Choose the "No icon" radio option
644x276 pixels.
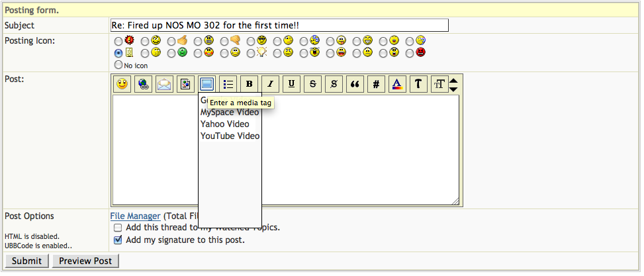coord(119,65)
